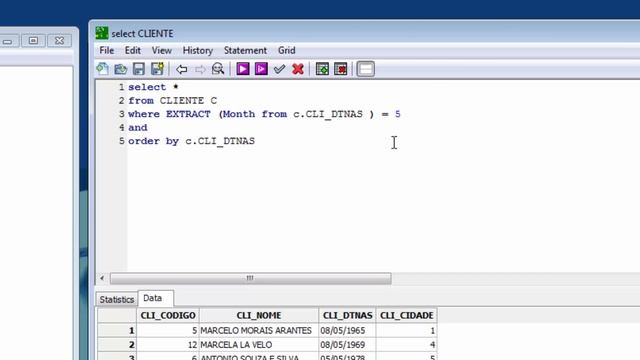Rollback the transaction with the red X icon

click(x=298, y=69)
